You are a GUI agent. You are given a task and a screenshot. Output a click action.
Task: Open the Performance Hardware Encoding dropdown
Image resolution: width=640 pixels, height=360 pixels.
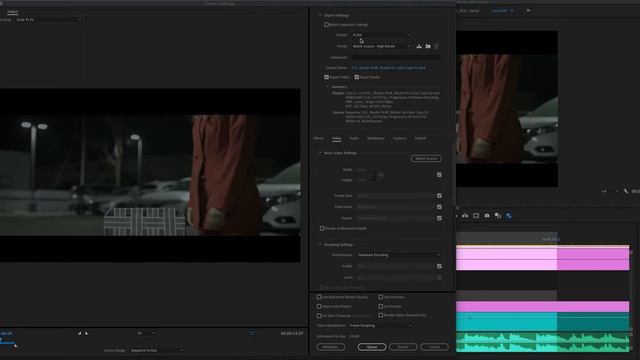(399, 255)
